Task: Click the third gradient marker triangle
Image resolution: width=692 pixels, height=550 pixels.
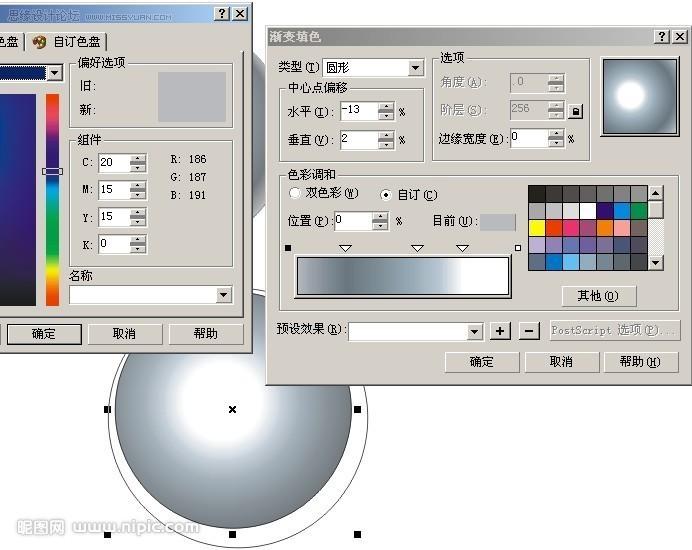Action: click(x=462, y=249)
